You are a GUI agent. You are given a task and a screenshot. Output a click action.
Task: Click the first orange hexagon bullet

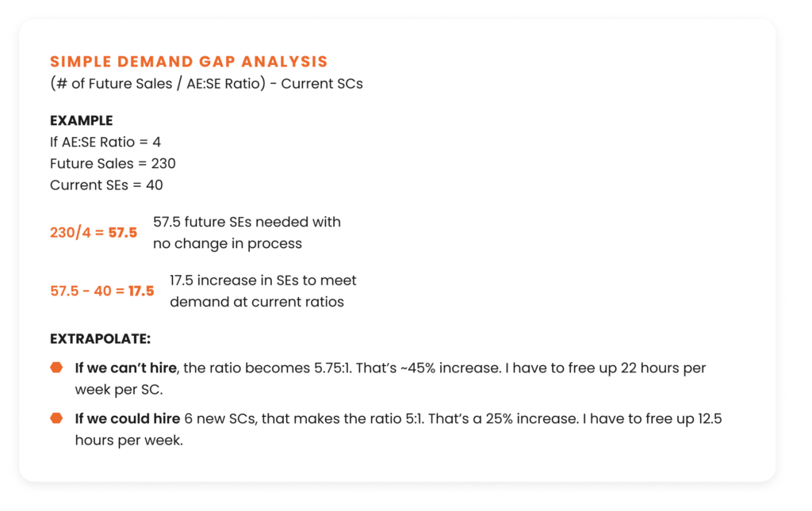pyautogui.click(x=56, y=368)
